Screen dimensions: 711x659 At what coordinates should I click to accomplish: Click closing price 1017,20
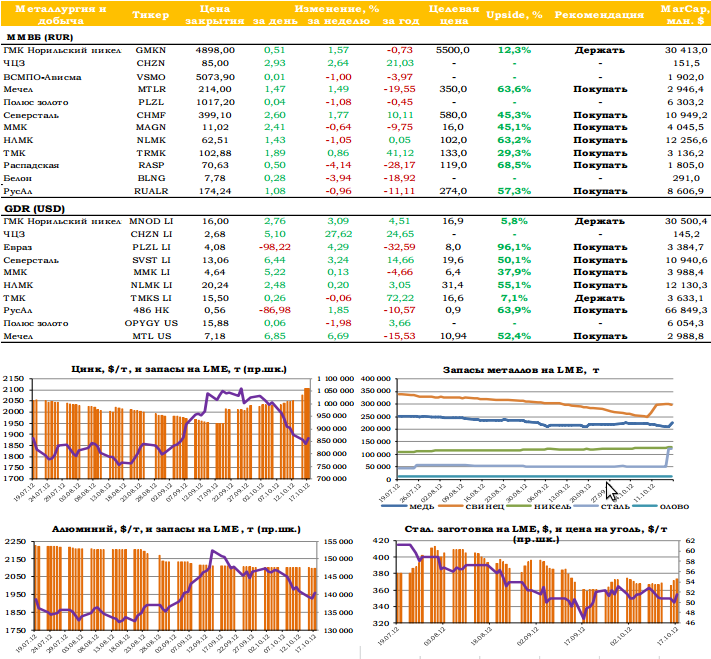(215, 103)
